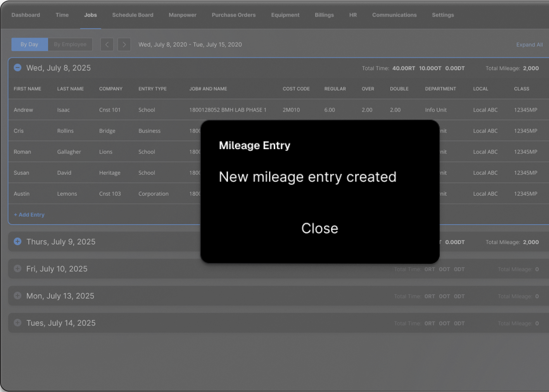Click Expand All link
This screenshot has width=549, height=392.
[529, 45]
